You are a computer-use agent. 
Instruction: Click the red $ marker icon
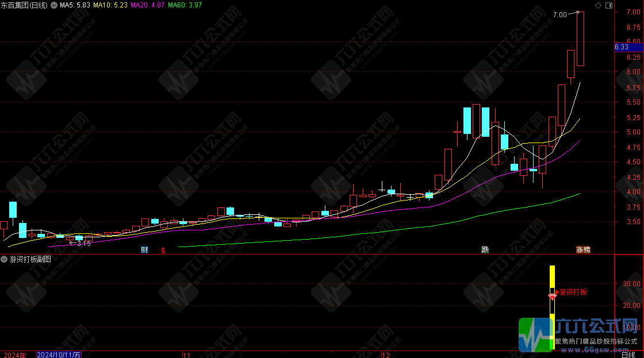tap(163, 250)
